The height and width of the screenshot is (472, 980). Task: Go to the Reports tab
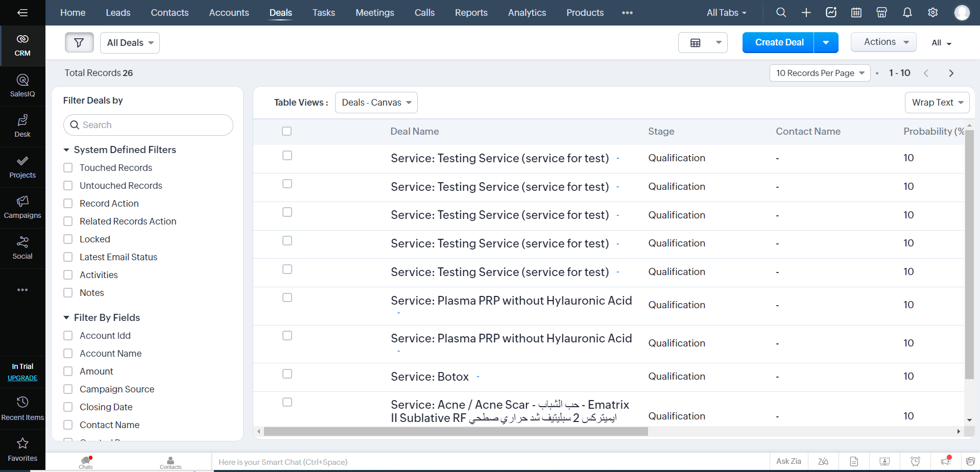[x=471, y=13]
